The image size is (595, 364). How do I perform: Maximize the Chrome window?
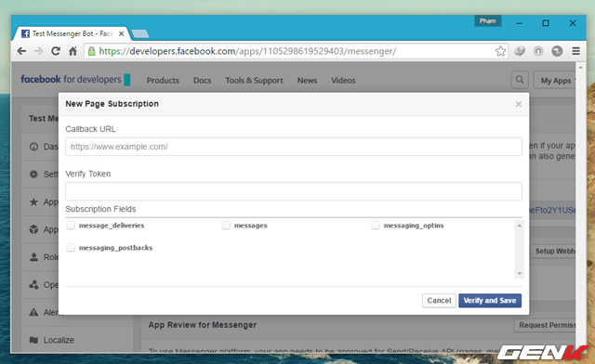tap(546, 23)
